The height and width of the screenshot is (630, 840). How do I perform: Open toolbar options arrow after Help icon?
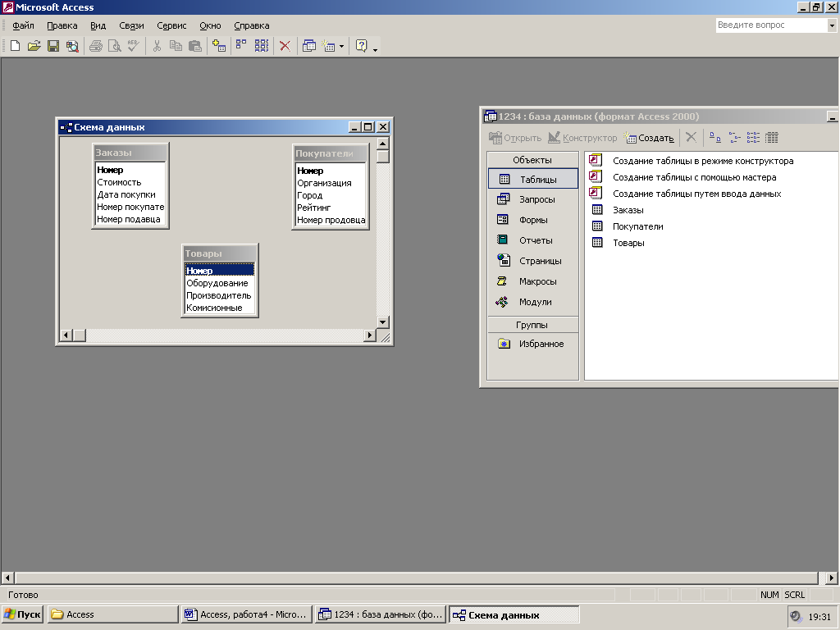[x=375, y=50]
